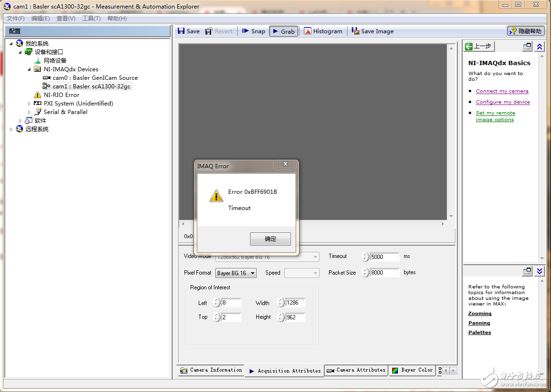Click the Save toolbar button

pyautogui.click(x=188, y=31)
